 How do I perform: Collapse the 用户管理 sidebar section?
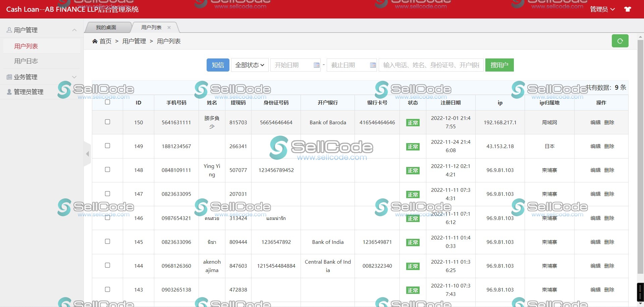74,30
